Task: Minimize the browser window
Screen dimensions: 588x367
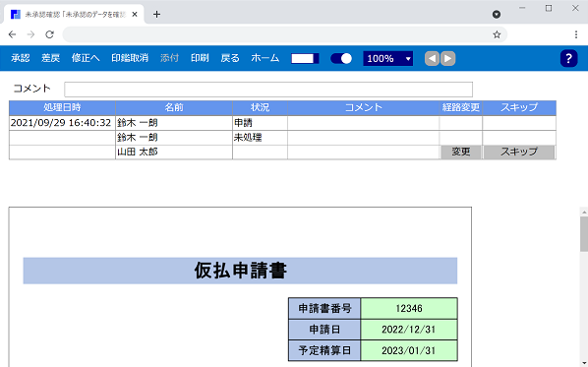Action: tap(522, 8)
